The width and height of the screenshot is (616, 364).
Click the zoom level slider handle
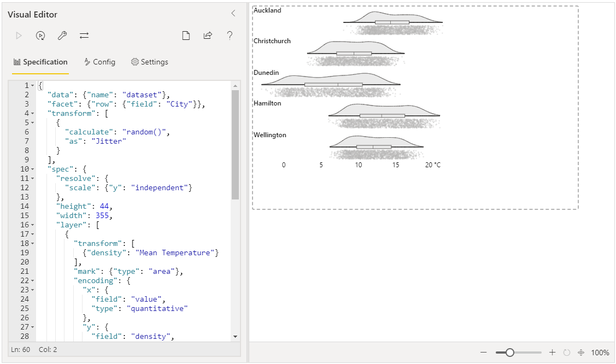(509, 353)
